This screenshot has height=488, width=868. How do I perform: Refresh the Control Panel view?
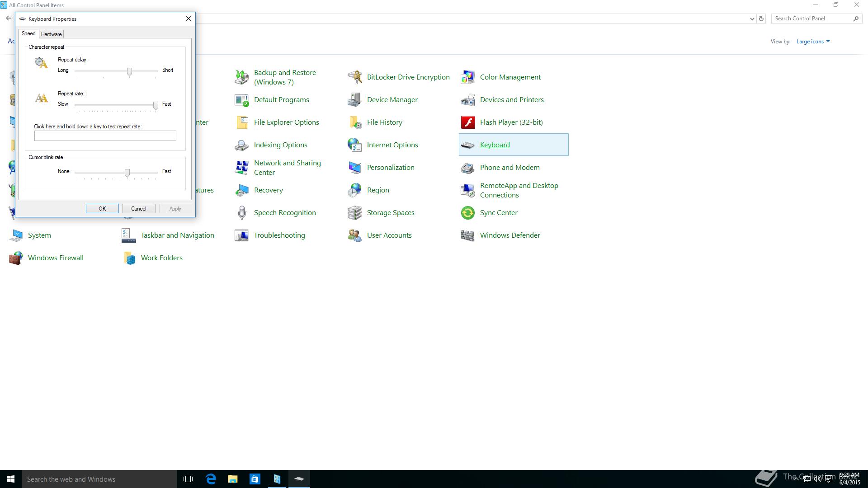(x=761, y=19)
